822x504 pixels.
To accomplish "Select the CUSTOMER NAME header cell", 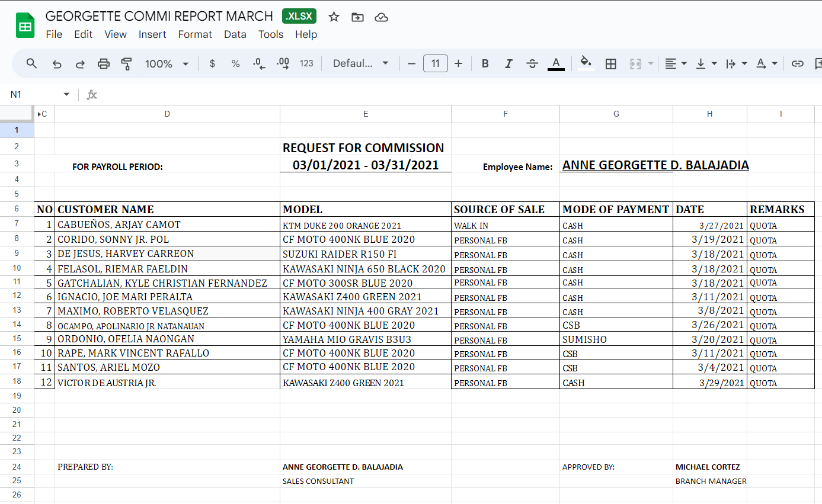I will pyautogui.click(x=167, y=209).
